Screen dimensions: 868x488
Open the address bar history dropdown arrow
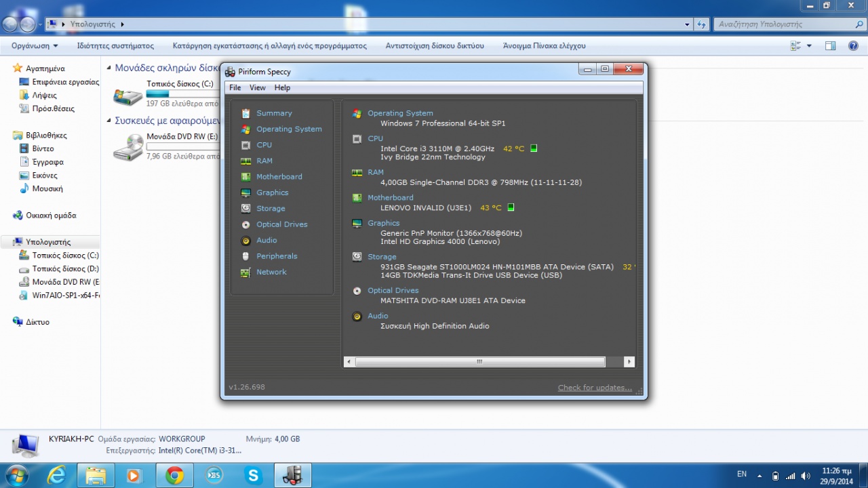coord(687,24)
